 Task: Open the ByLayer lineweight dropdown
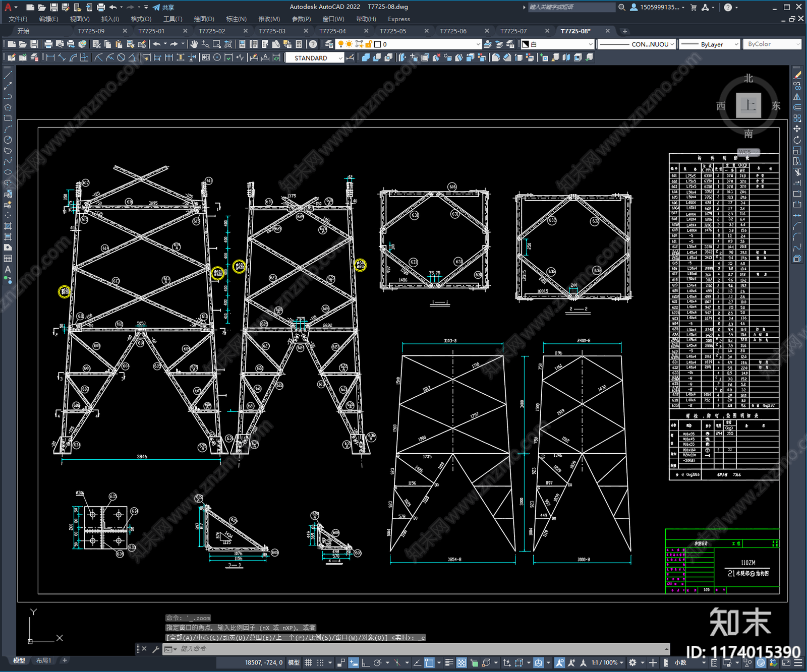(x=709, y=44)
